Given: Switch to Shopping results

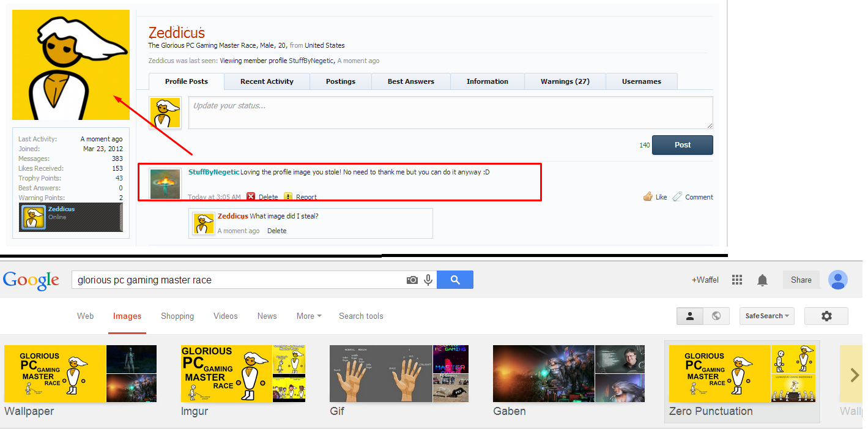Looking at the screenshot, I should point(177,316).
